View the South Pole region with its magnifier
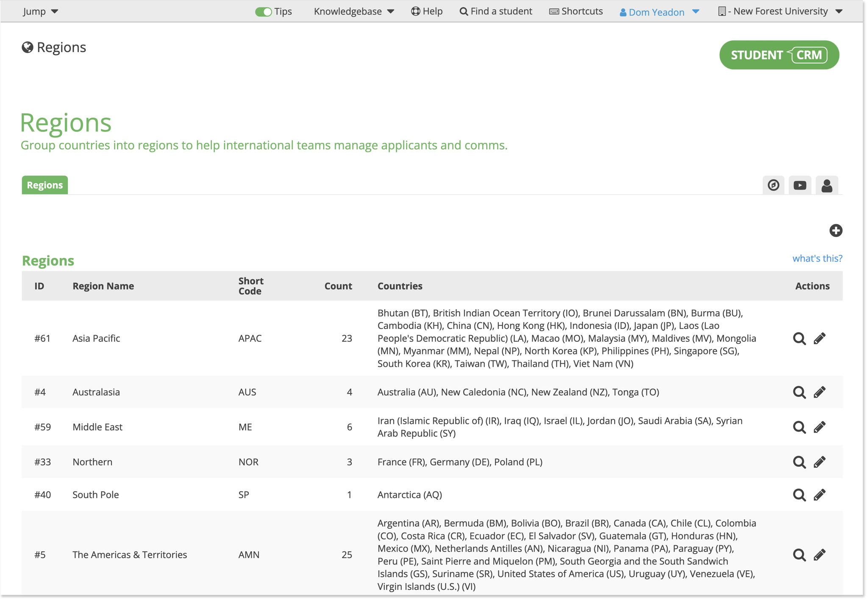Image resolution: width=868 pixels, height=600 pixels. [x=799, y=495]
